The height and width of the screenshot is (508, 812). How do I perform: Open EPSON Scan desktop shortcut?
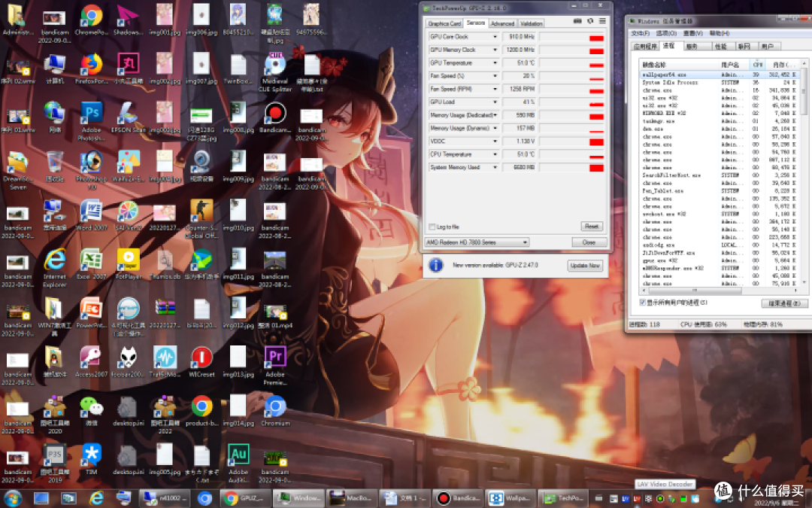pyautogui.click(x=128, y=117)
